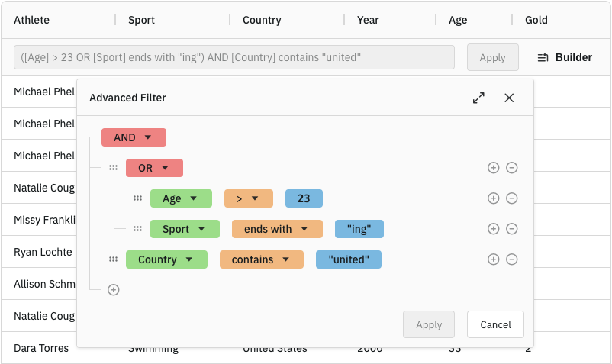Add a condition after the Country row
The image size is (612, 364).
[x=493, y=259]
